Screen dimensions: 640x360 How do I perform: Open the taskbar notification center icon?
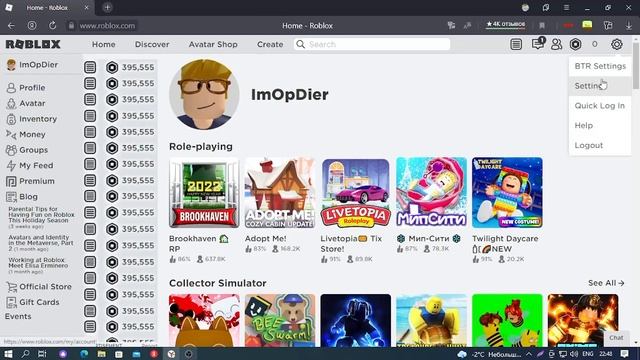coord(624,354)
